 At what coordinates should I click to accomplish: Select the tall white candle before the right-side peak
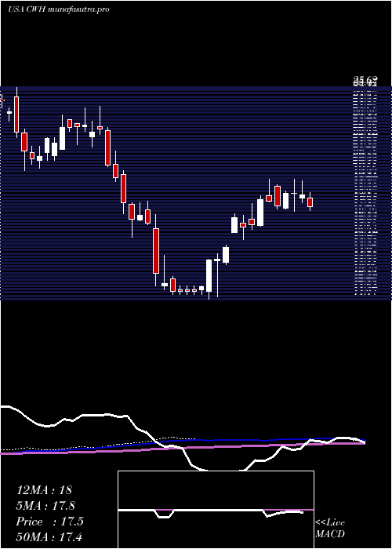tap(260, 213)
